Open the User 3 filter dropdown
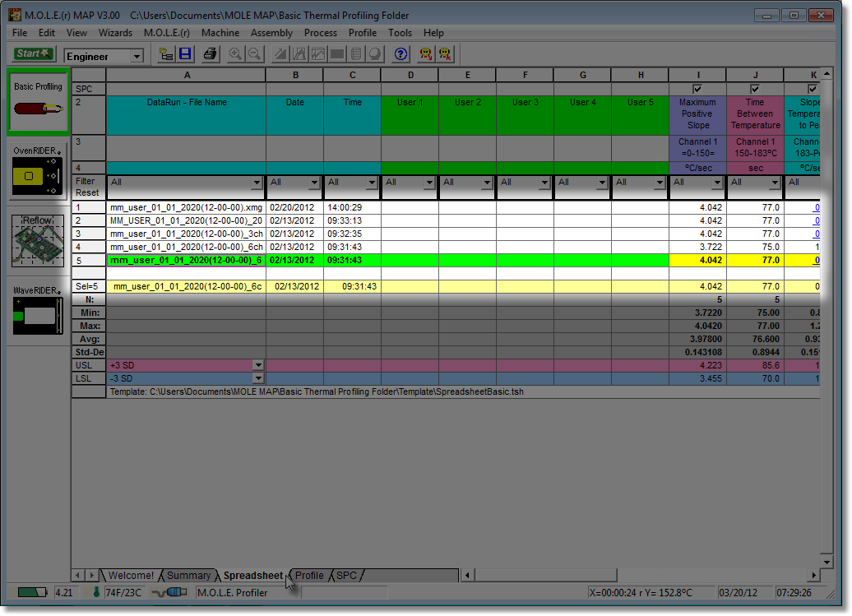 click(x=544, y=183)
